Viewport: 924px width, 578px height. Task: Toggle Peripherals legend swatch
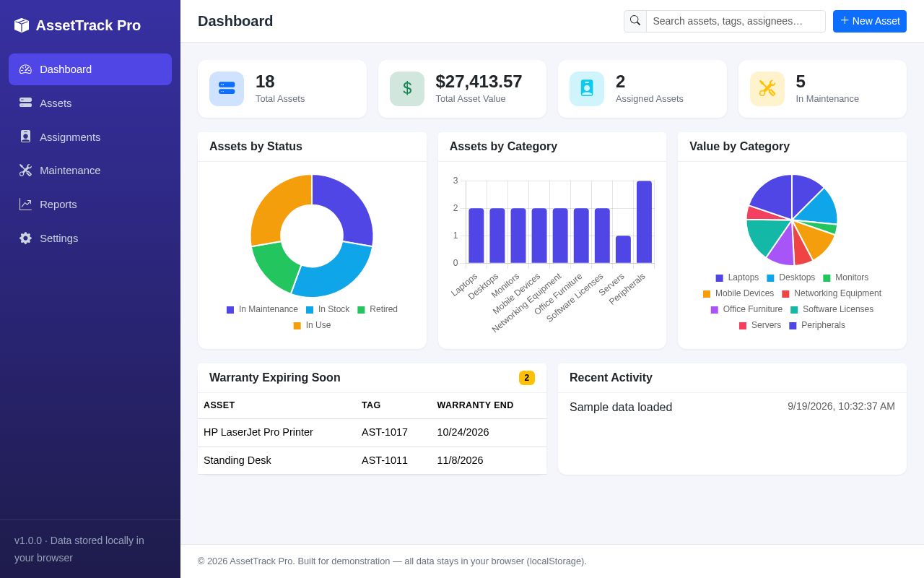tap(793, 325)
